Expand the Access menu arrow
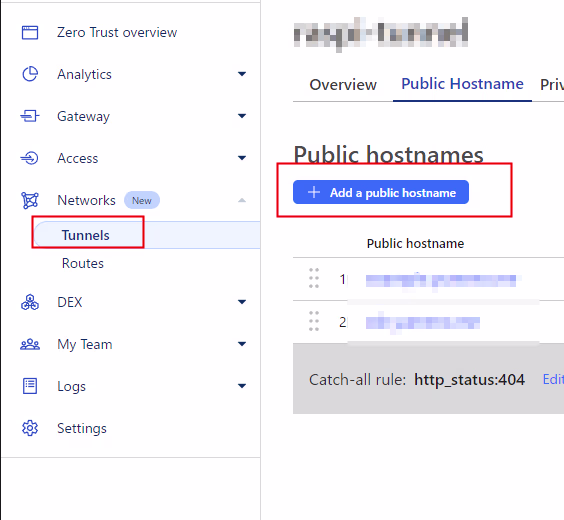Screen dimensions: 564x520 [x=242, y=158]
